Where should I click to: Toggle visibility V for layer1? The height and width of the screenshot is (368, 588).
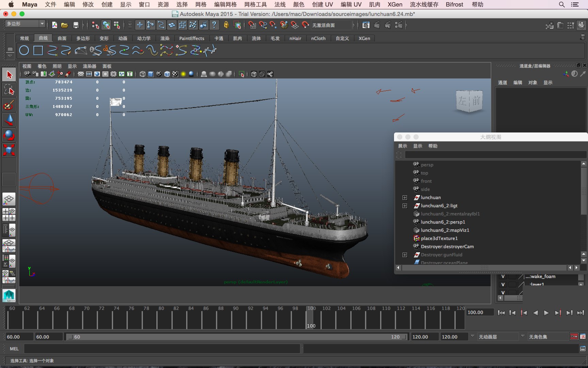click(x=503, y=285)
